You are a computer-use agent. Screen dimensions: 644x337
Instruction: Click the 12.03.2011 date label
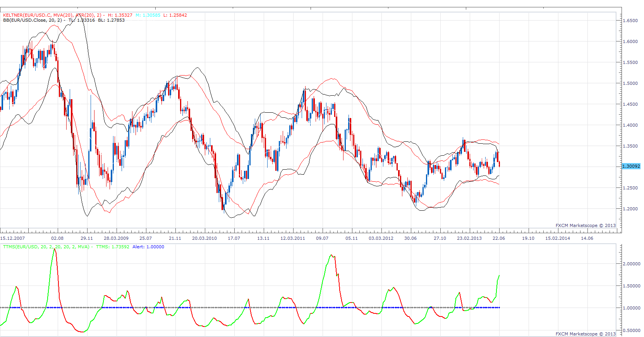pyautogui.click(x=293, y=238)
